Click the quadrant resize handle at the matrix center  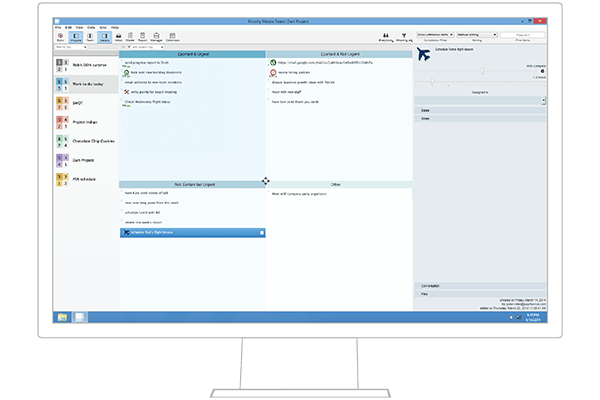click(266, 181)
